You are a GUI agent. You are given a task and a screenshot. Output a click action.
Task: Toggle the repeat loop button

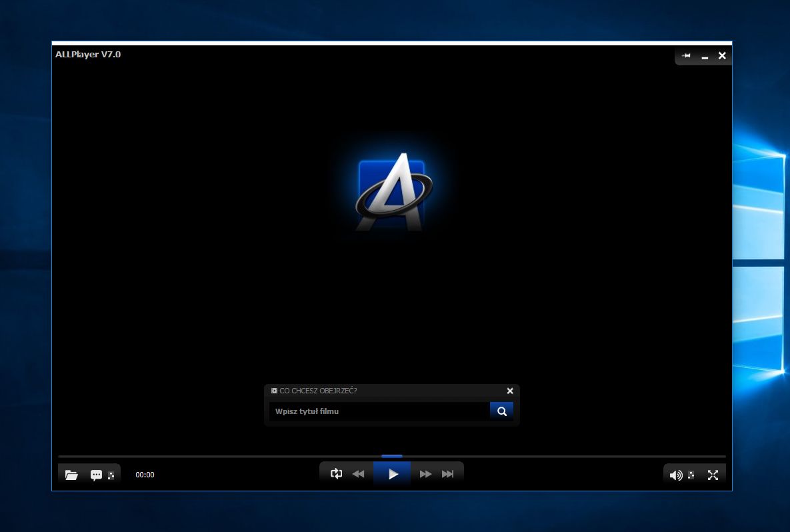[337, 474]
